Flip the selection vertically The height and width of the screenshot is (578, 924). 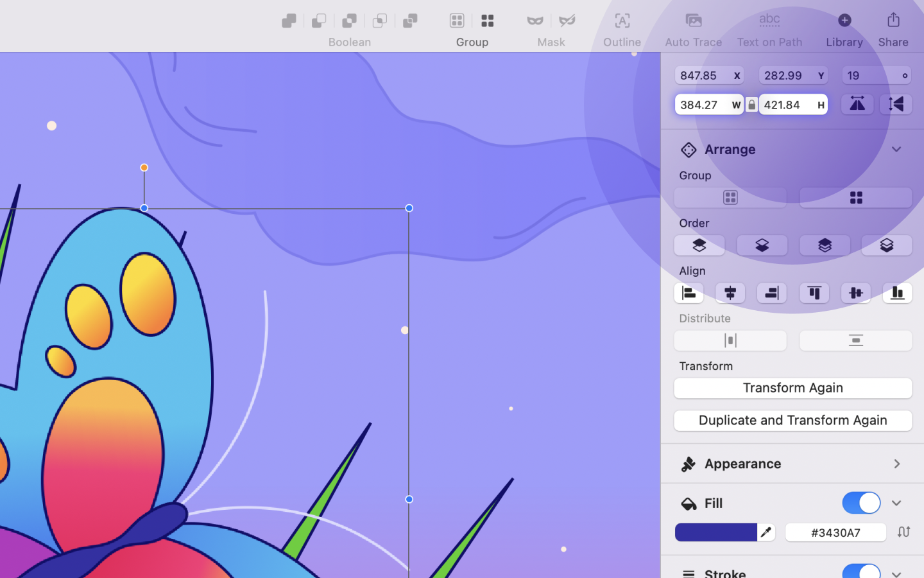[896, 104]
